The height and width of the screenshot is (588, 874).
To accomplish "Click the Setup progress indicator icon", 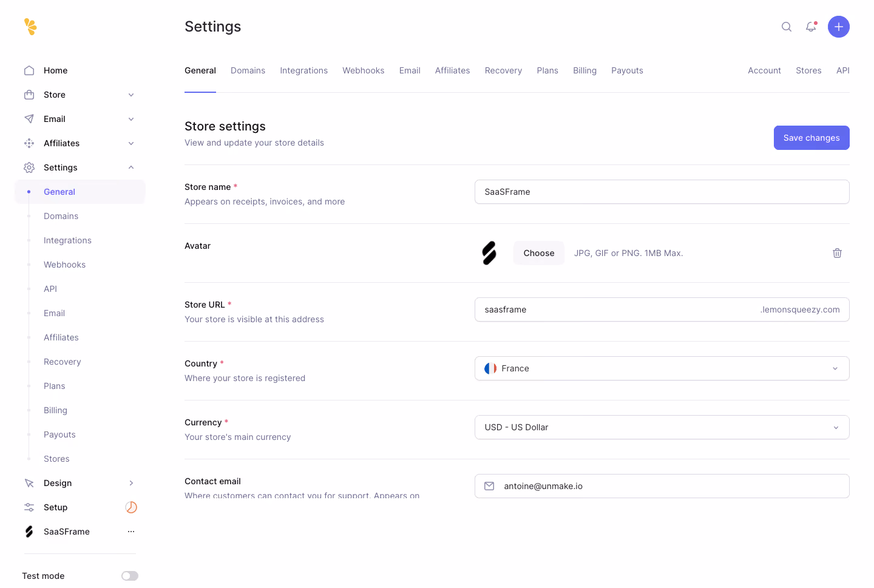I will pos(131,507).
